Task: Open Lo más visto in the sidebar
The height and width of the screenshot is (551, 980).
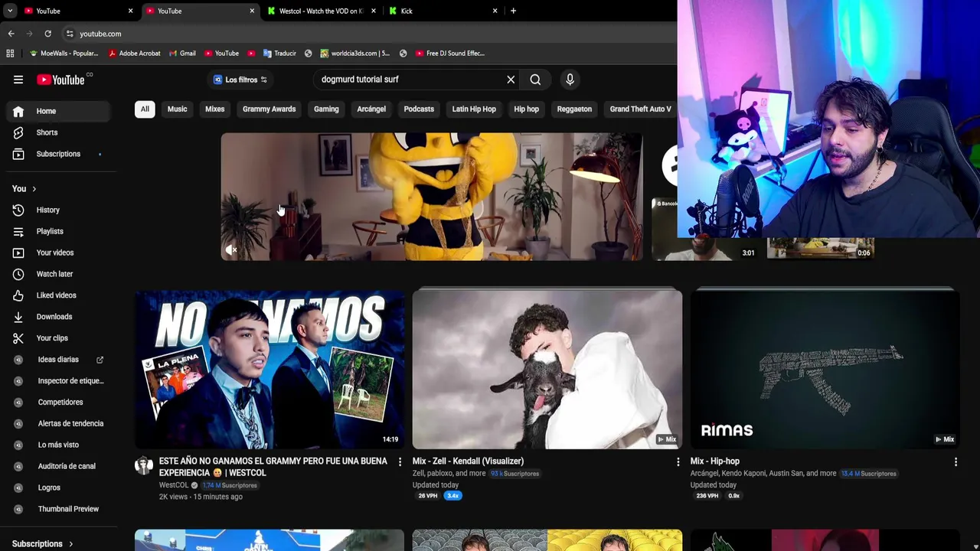Action: pos(58,445)
